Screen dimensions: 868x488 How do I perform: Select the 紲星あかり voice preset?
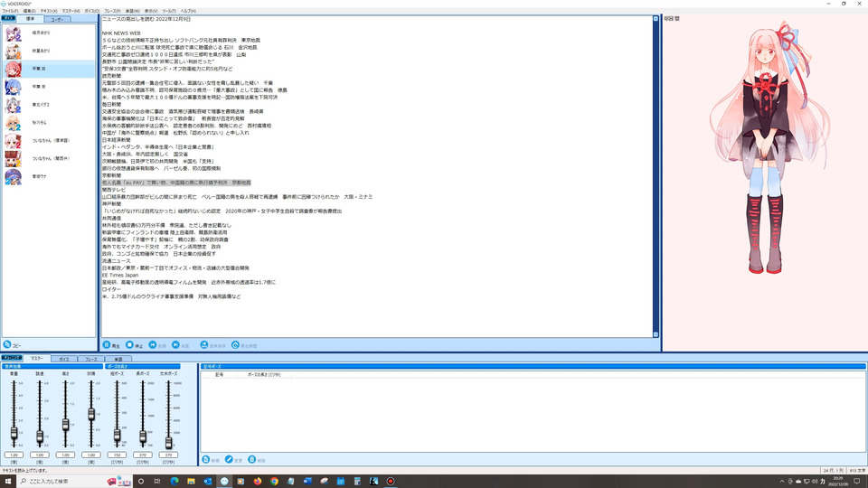click(x=49, y=51)
